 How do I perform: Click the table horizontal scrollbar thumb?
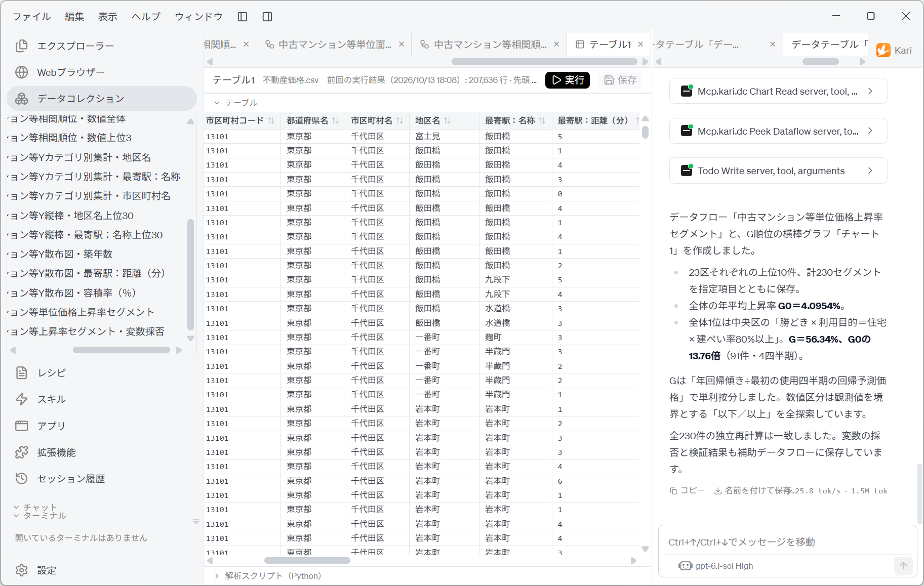(x=307, y=560)
